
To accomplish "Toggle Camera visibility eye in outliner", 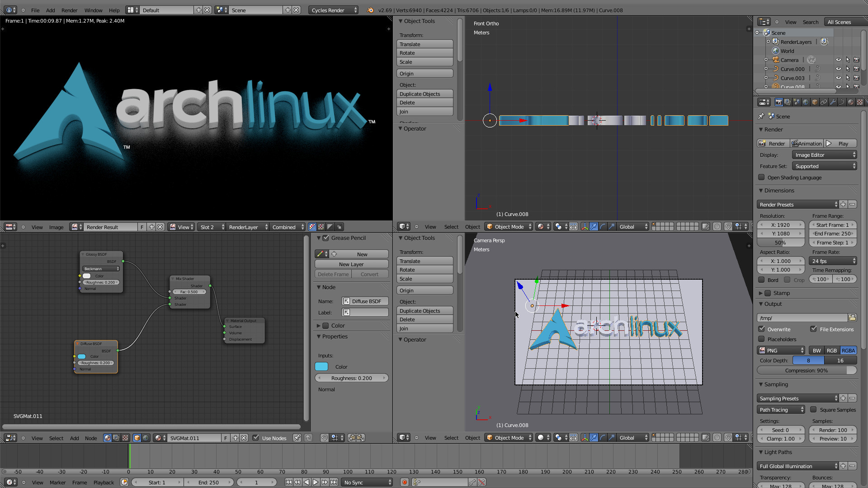I will coord(839,60).
